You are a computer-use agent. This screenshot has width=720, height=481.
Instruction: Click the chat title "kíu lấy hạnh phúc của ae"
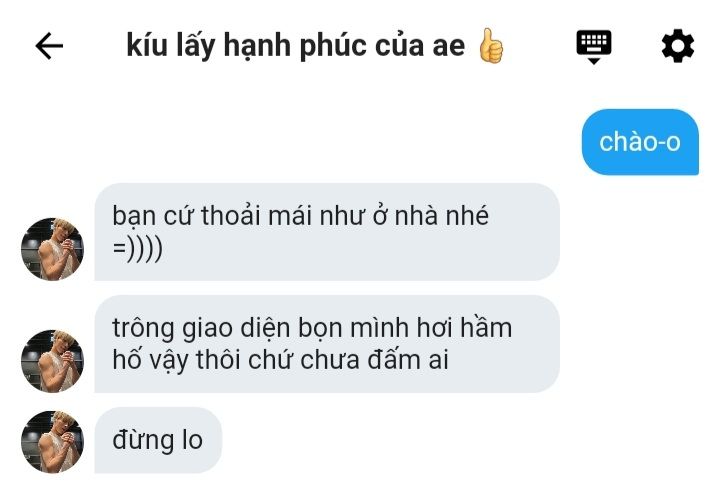(x=296, y=46)
